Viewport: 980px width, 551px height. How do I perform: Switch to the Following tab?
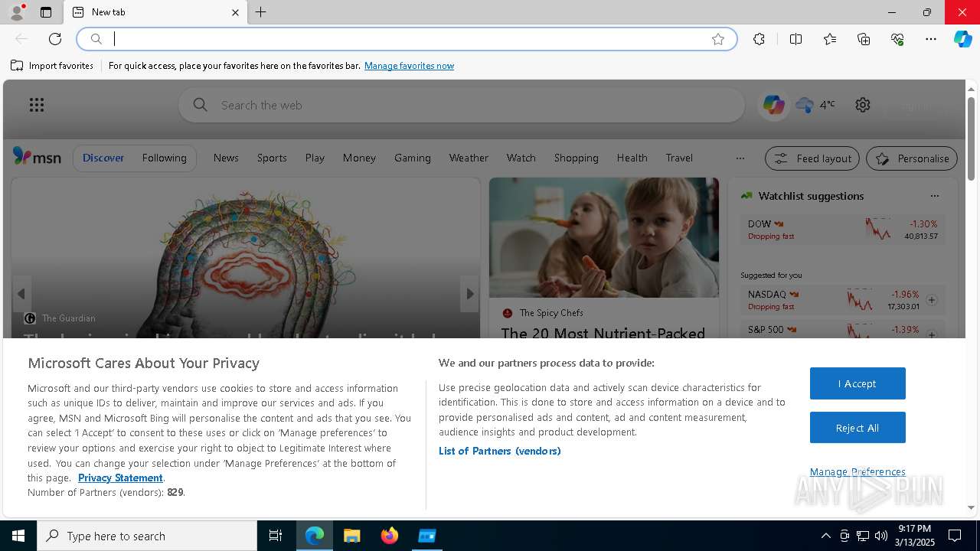pos(164,158)
